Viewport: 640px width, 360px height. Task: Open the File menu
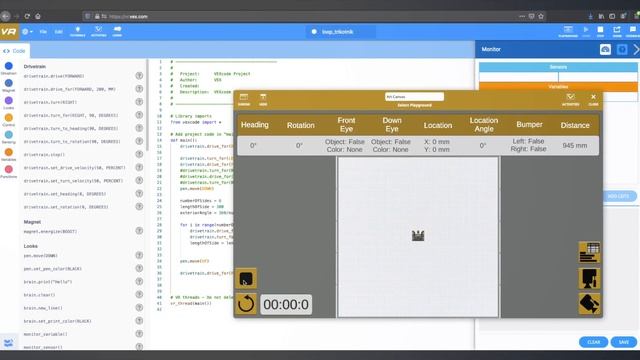(x=43, y=31)
